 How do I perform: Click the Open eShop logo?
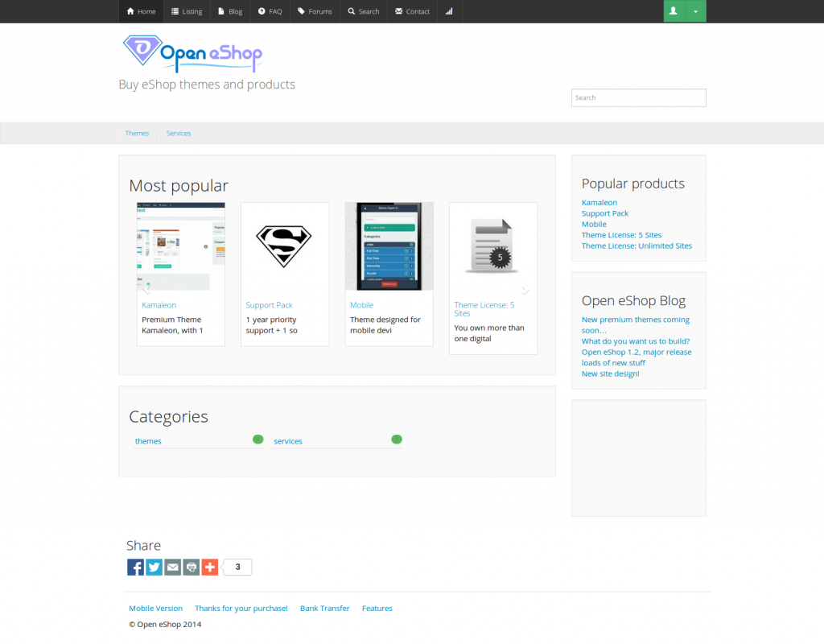coord(192,54)
